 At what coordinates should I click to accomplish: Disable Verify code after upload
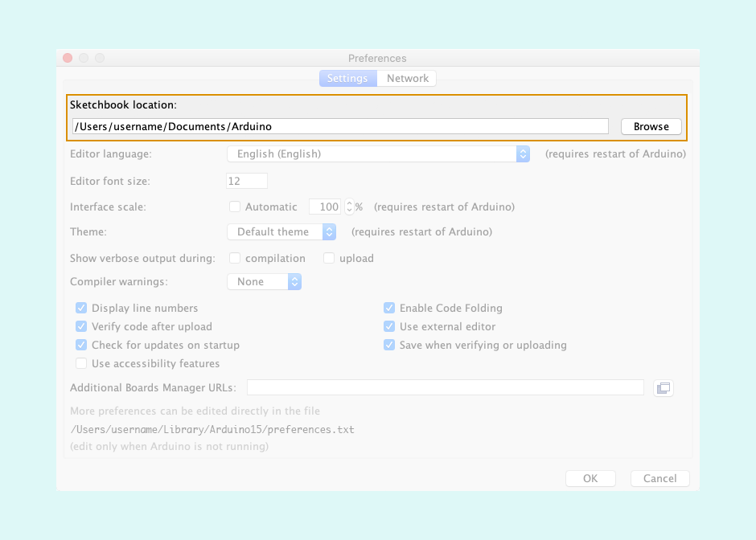tap(81, 326)
